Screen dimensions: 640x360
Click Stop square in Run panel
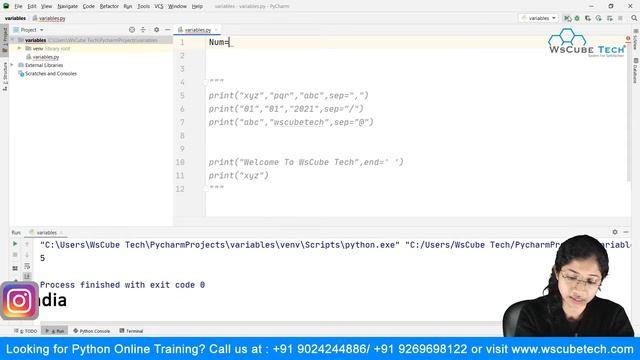click(x=15, y=255)
